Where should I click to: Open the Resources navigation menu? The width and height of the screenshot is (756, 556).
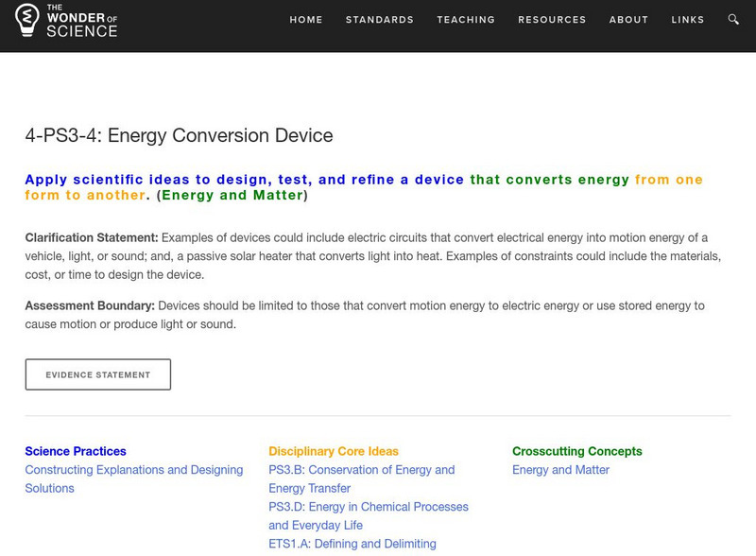click(x=553, y=20)
